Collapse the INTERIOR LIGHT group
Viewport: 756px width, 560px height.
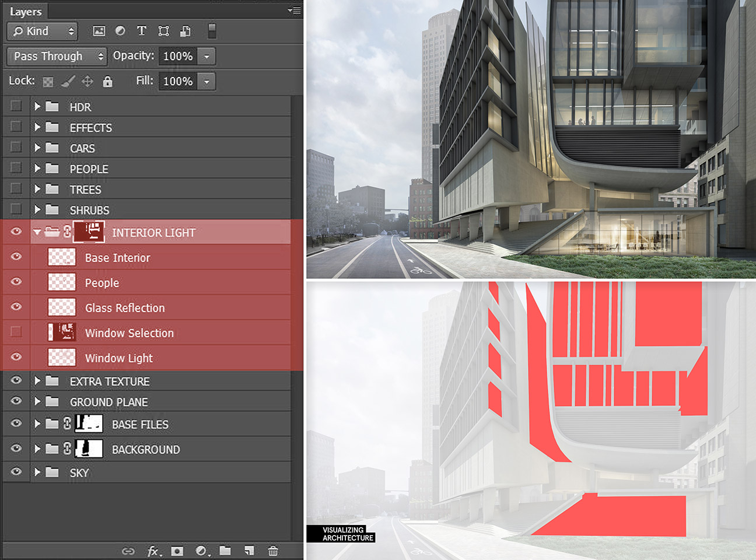pyautogui.click(x=37, y=232)
